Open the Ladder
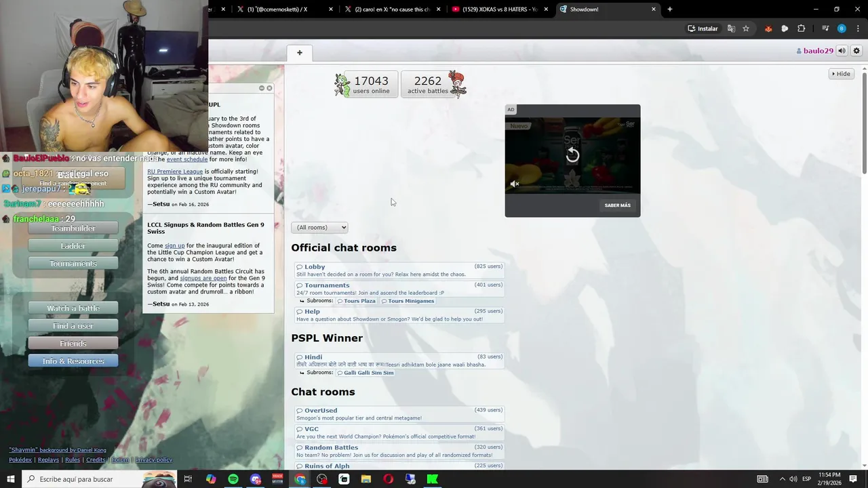Viewport: 868px width, 488px height. click(x=73, y=246)
